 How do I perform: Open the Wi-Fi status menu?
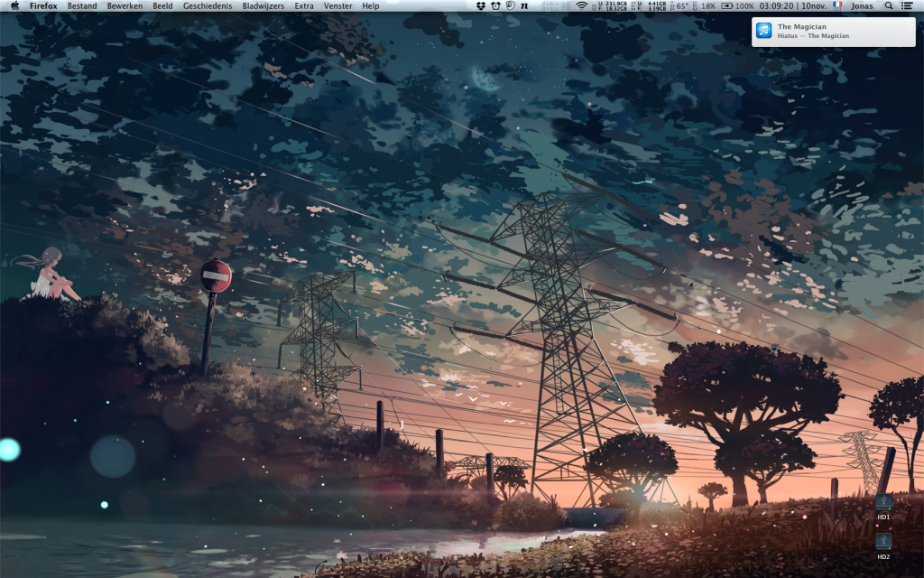[582, 5]
